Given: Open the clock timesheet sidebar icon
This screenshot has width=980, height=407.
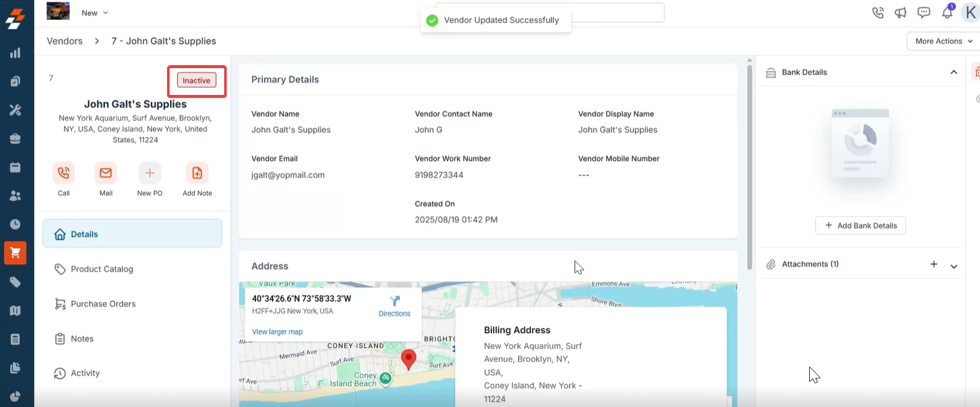Looking at the screenshot, I should coord(16,224).
